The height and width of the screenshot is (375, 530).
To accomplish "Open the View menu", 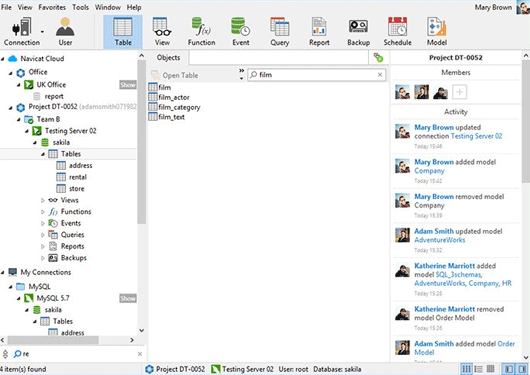I will pyautogui.click(x=25, y=7).
